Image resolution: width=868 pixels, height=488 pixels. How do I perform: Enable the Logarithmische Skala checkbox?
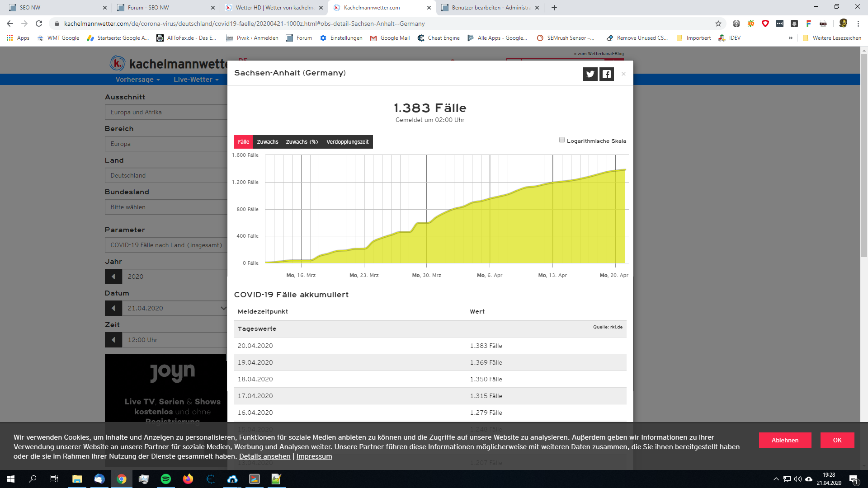[x=562, y=140]
